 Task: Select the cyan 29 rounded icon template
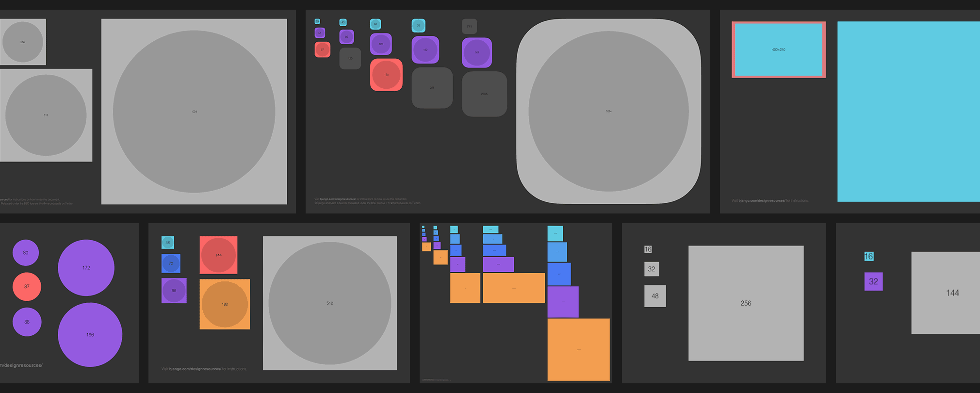317,22
